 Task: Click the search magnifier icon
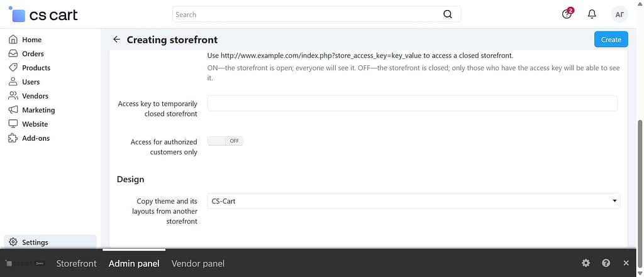tap(447, 14)
